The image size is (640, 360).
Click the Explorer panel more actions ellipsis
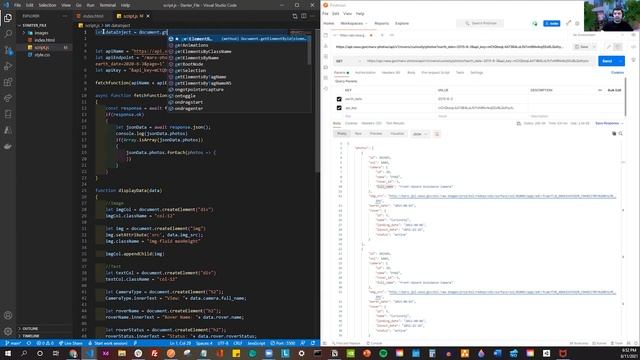click(64, 16)
